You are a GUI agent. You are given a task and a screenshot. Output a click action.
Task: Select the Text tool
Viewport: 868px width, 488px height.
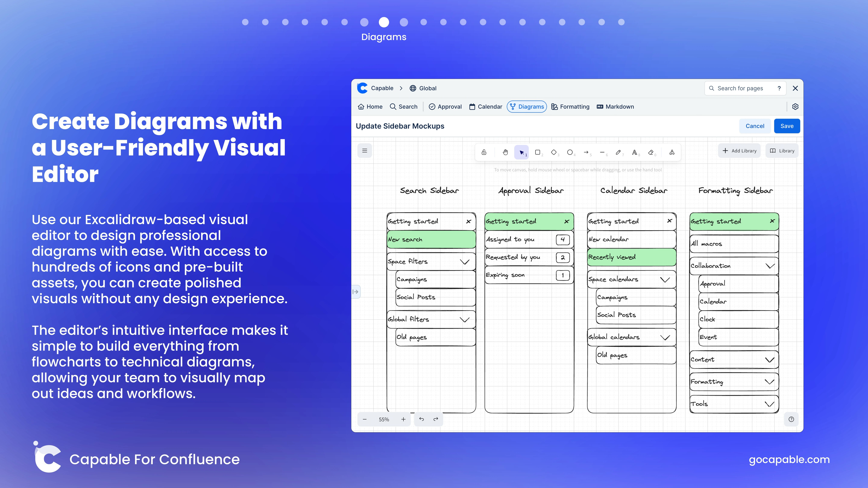tap(635, 152)
